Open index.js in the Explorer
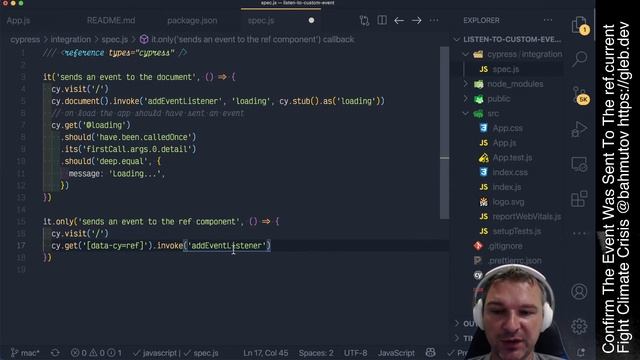This screenshot has height=360, width=640. click(507, 187)
